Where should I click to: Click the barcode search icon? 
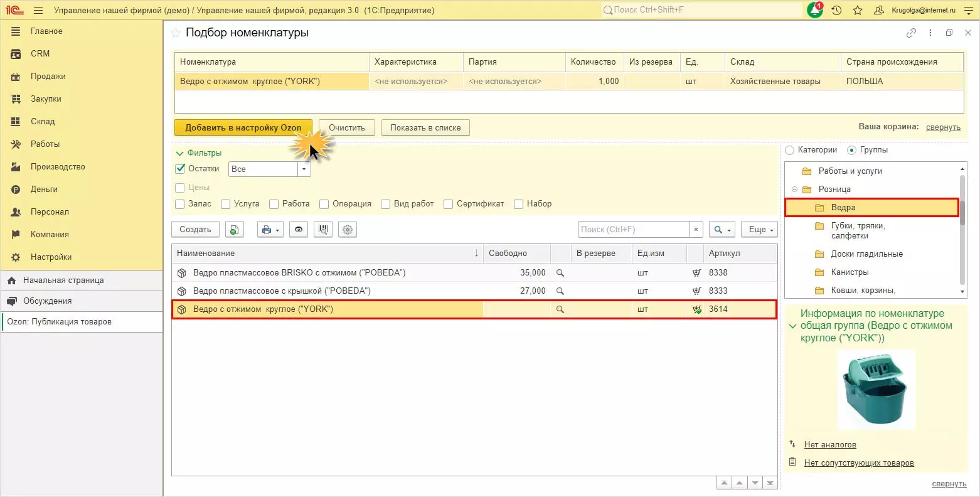point(322,230)
